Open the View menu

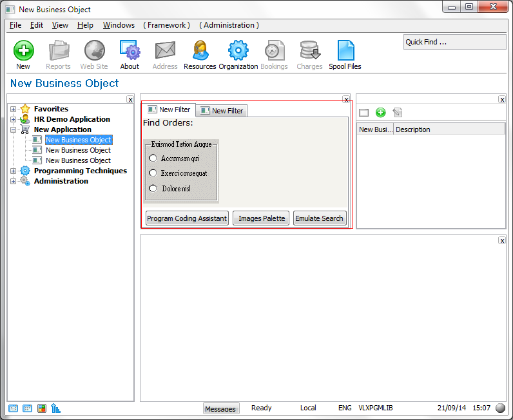(60, 25)
